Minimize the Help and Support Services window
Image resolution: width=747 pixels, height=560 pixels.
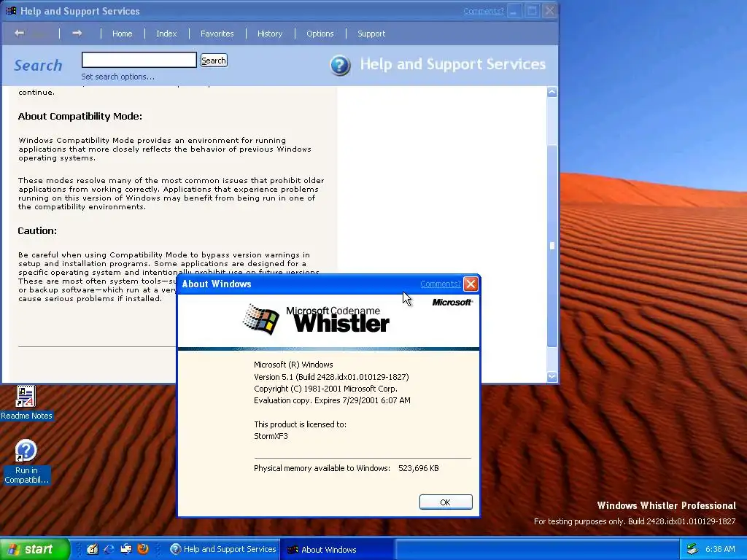514,10
